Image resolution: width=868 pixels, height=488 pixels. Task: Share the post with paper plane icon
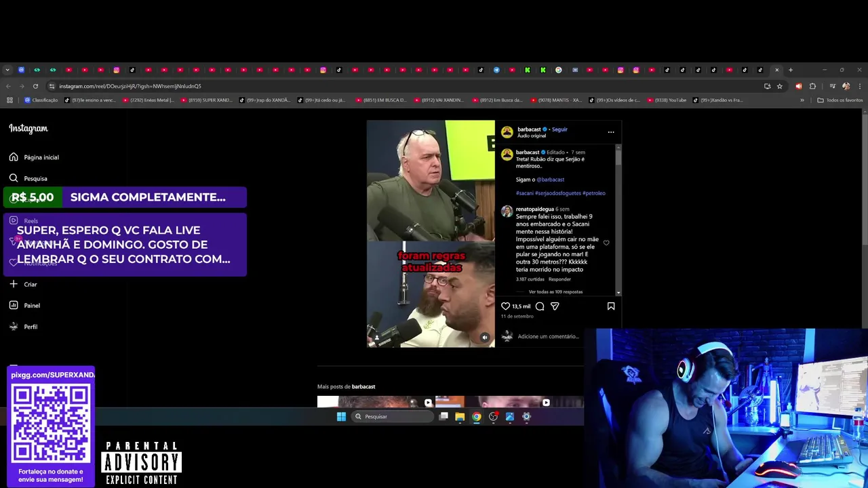[555, 306]
